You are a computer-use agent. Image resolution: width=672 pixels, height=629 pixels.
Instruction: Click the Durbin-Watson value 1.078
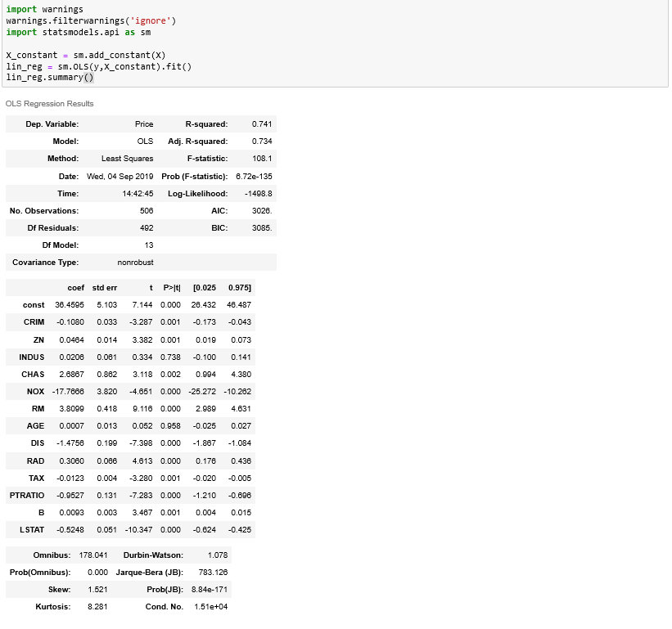point(218,555)
